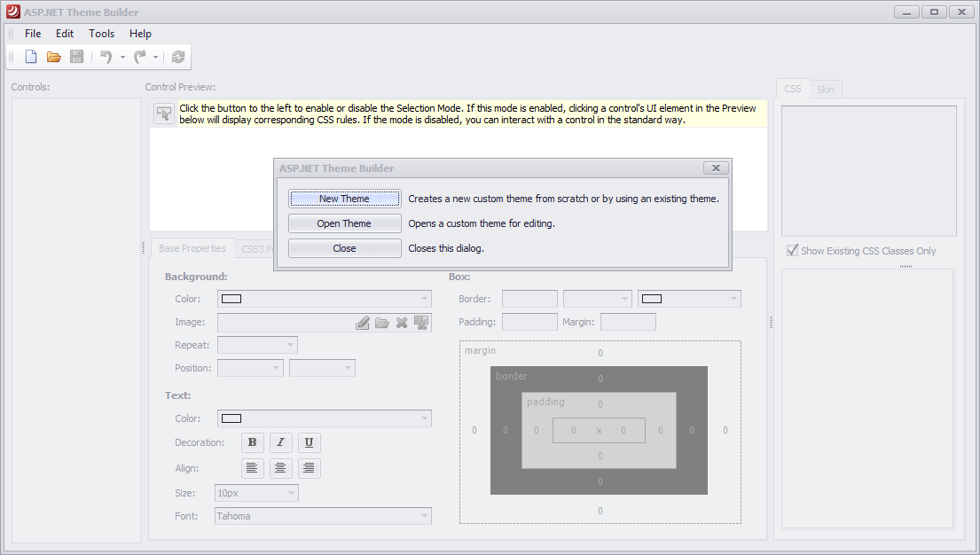Click the open folder icon in Image field
980x555 pixels.
[382, 323]
